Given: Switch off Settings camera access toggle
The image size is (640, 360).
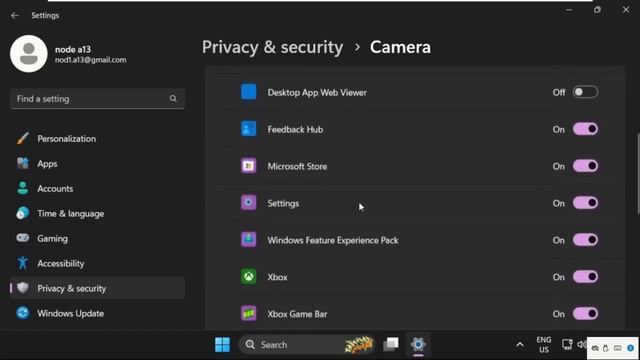Looking at the screenshot, I should 585,203.
